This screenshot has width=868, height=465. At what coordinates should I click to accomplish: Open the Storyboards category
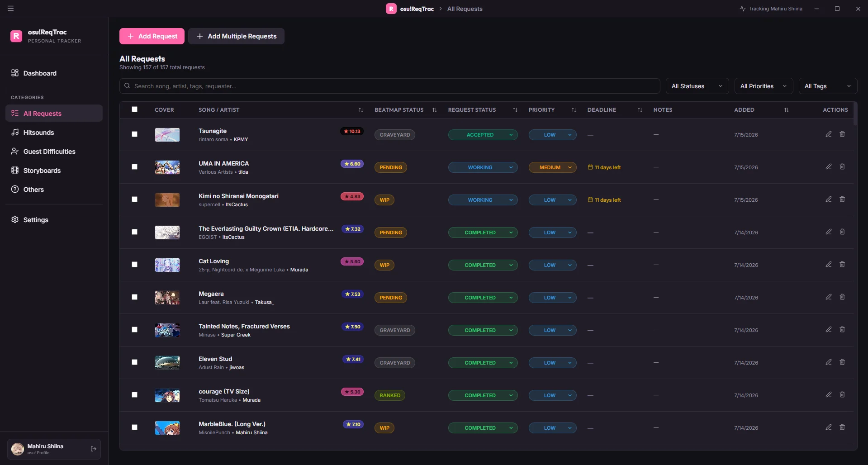(x=54, y=171)
